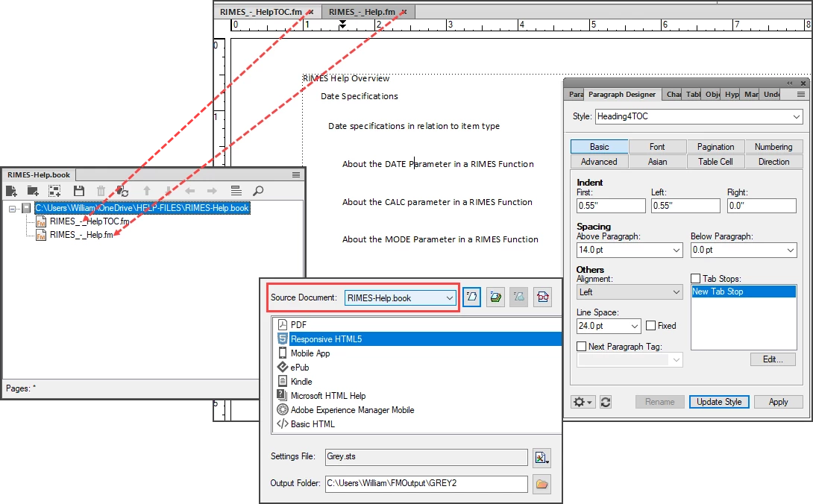The width and height of the screenshot is (813, 504).
Task: Click the book icon beside the book path
Action: (x=26, y=208)
